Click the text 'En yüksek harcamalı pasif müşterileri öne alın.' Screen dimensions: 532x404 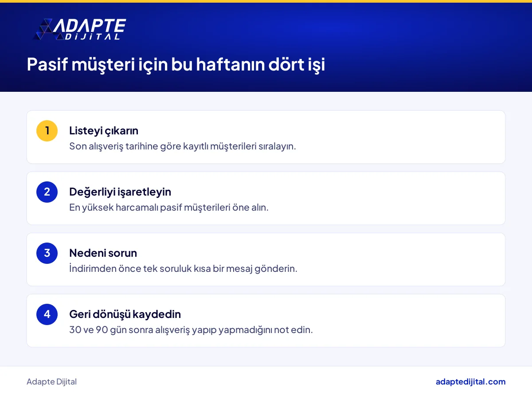(169, 207)
